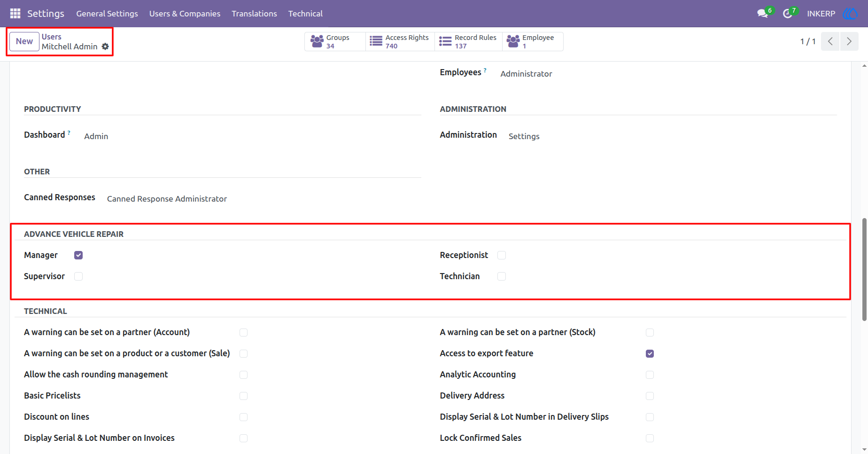Enable A warning on a partner (Account) checkbox
868x454 pixels.
point(243,332)
